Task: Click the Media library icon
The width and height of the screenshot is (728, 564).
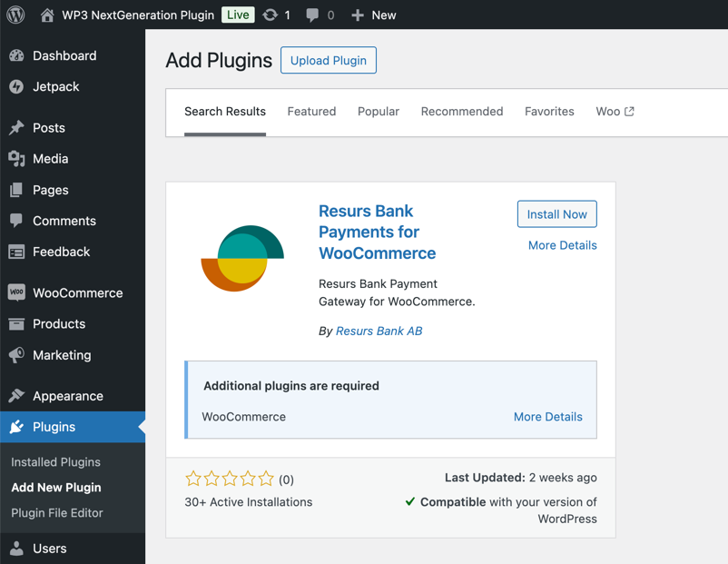Action: 16,159
